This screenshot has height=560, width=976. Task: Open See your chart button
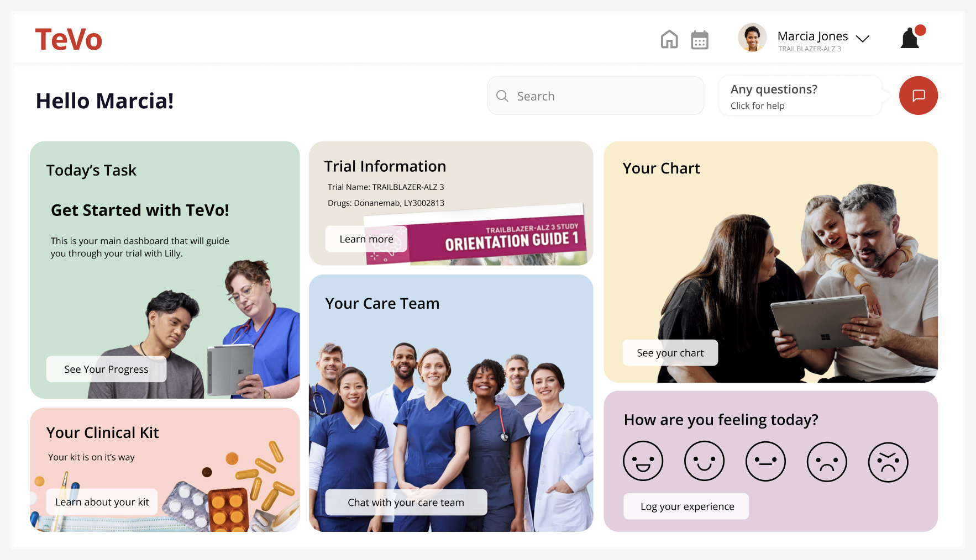tap(670, 353)
